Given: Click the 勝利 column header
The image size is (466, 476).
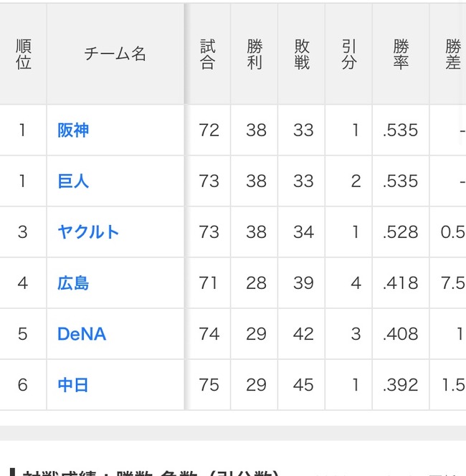Looking at the screenshot, I should click(x=255, y=54).
